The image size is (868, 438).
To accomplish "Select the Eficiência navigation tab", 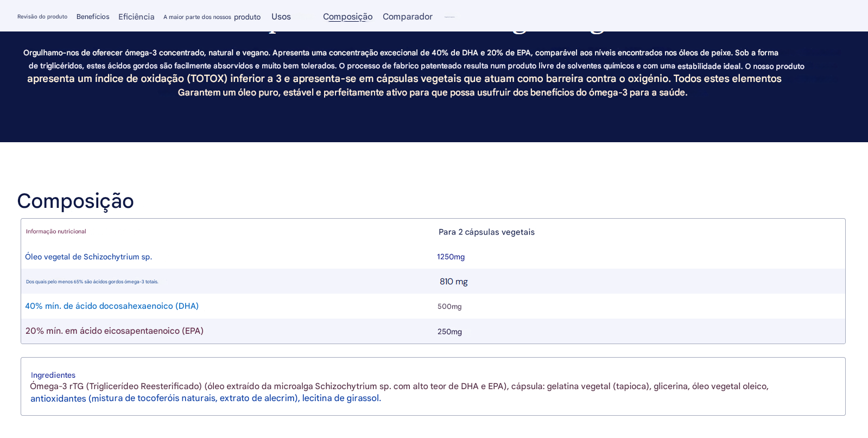I will 136,17.
